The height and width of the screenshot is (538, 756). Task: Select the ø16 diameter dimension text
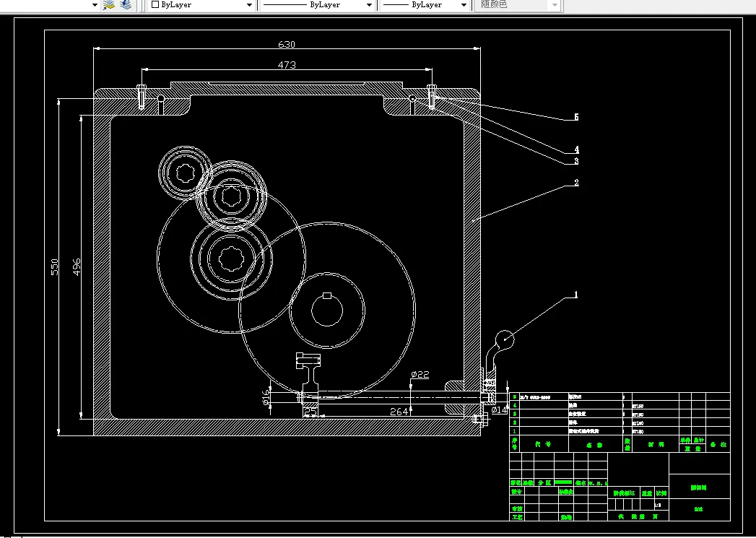click(x=266, y=398)
